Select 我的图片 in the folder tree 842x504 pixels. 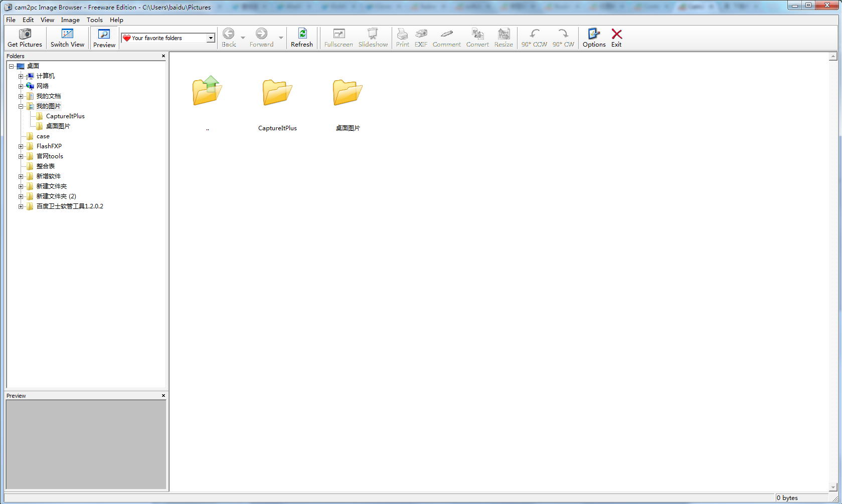pos(49,106)
